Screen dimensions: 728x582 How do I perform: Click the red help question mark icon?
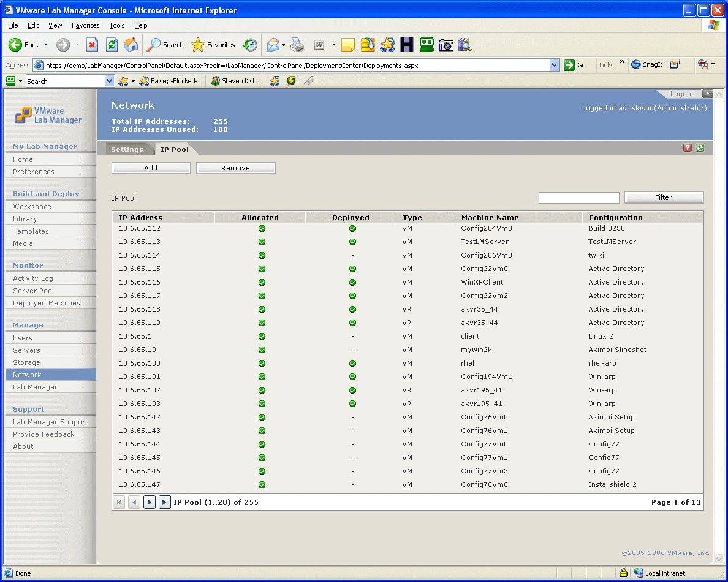[x=688, y=148]
